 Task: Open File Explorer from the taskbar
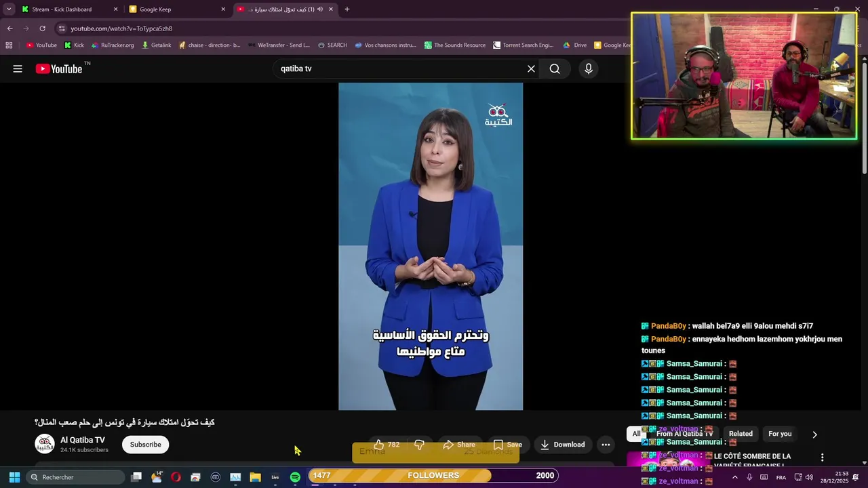[x=255, y=477]
